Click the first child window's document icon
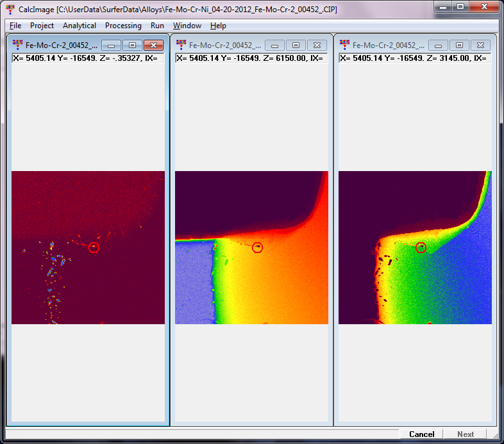The height and width of the screenshot is (444, 504). point(17,45)
